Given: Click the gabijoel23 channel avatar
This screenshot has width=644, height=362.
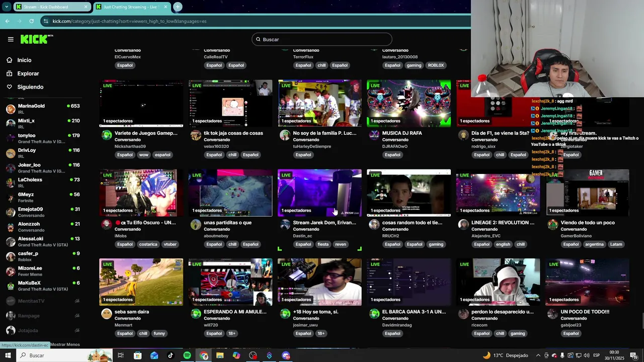Looking at the screenshot, I should tap(552, 314).
